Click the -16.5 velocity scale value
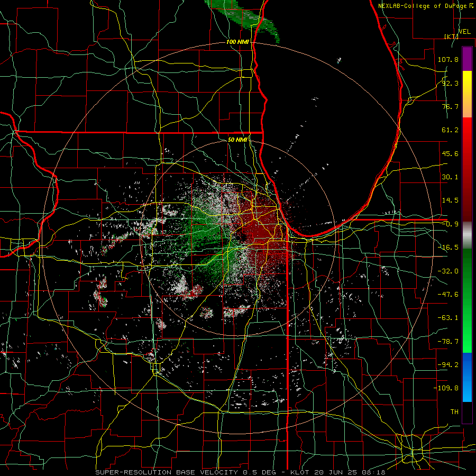Image resolution: width=476 pixels, height=476 pixels. (448, 248)
